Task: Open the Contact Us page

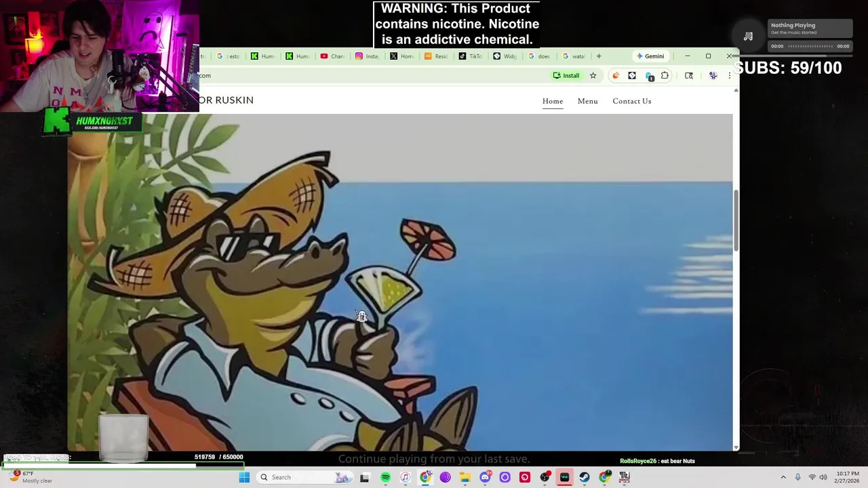Action: tap(632, 101)
